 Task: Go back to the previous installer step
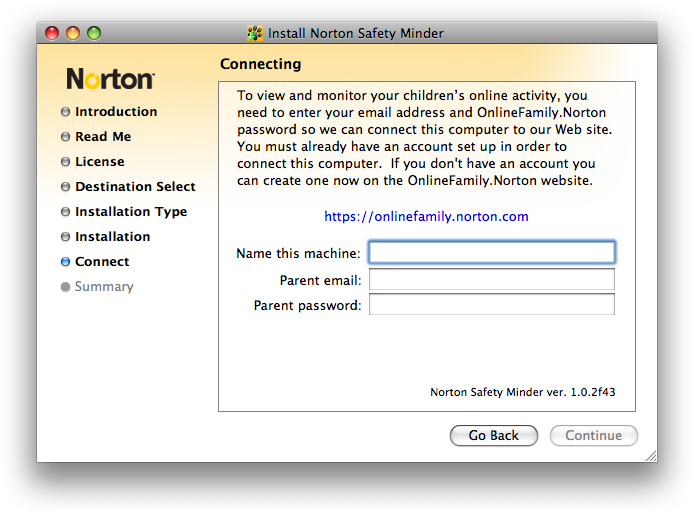pos(494,436)
